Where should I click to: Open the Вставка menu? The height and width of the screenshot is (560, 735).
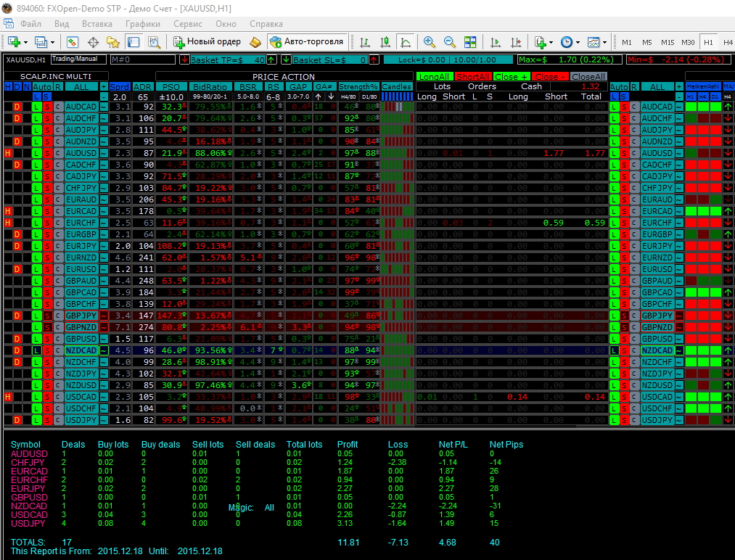pyautogui.click(x=97, y=24)
